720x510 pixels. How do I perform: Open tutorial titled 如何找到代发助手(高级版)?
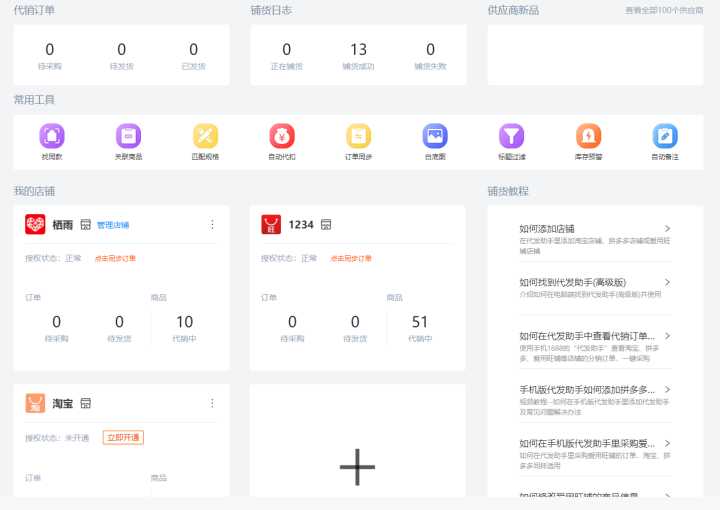point(573,282)
